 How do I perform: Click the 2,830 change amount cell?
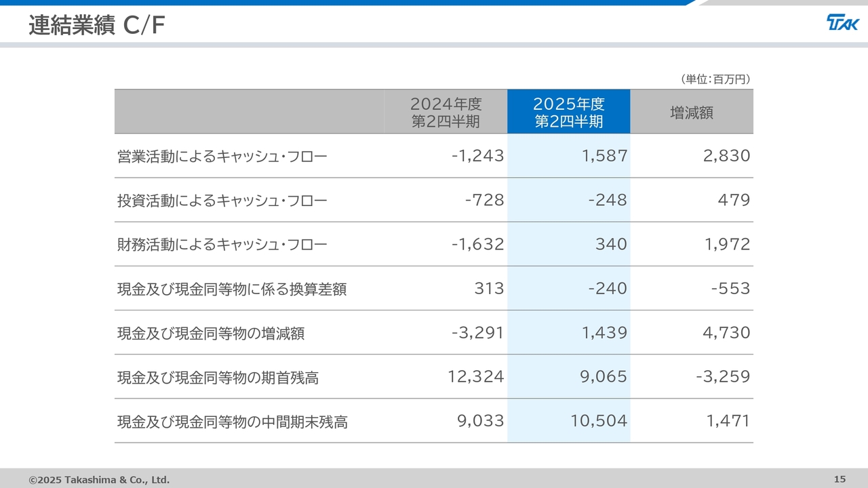click(x=728, y=156)
